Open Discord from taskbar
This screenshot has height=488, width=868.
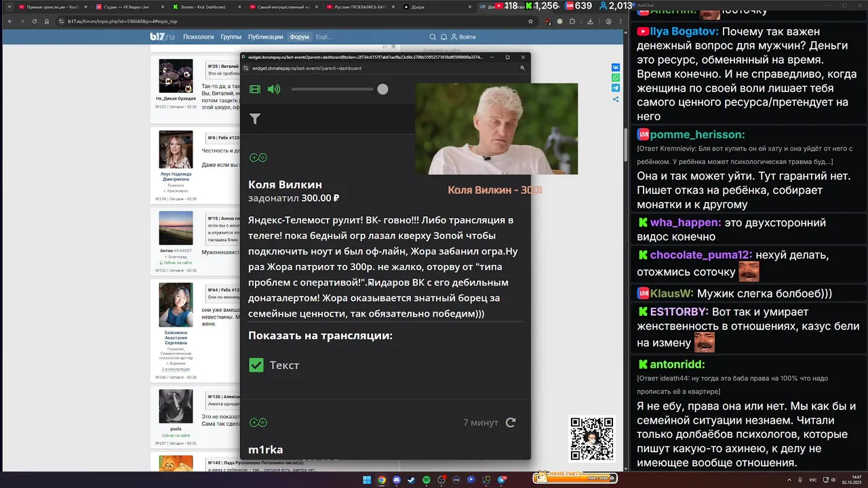pyautogui.click(x=397, y=480)
